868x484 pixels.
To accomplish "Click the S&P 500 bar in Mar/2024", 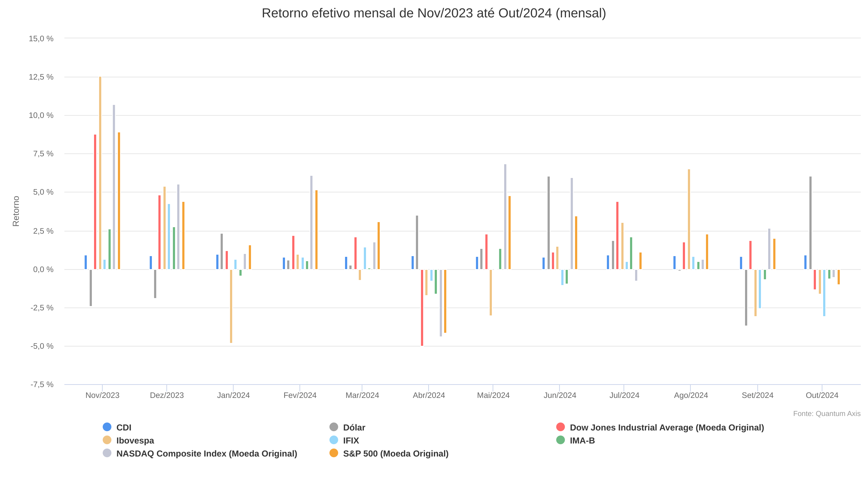I will tap(379, 246).
